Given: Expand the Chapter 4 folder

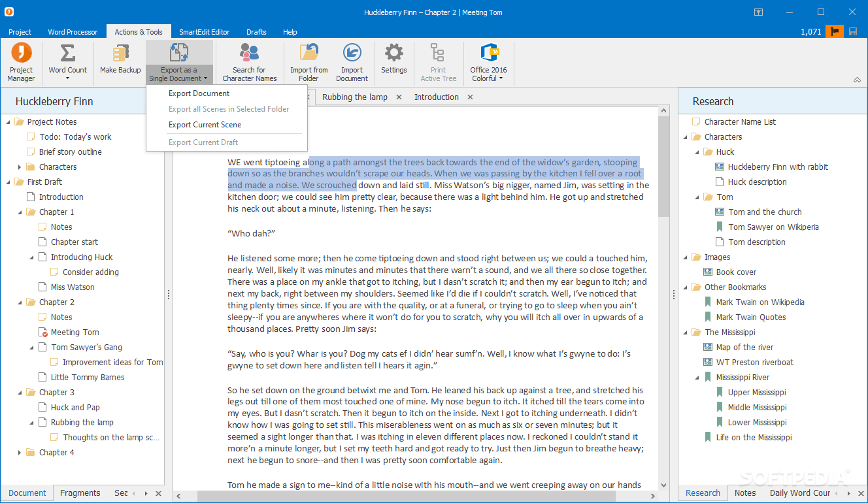Looking at the screenshot, I should click(20, 453).
